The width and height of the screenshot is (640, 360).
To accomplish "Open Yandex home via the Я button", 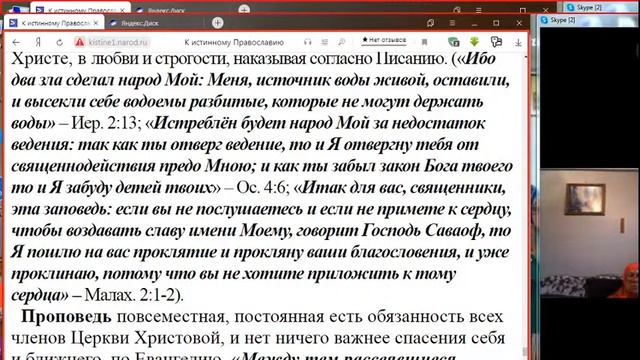I will tap(38, 42).
